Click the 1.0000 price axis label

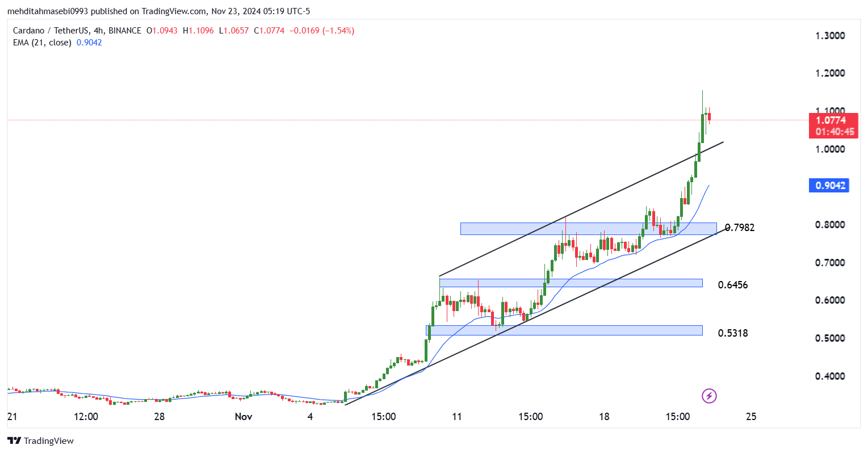[x=830, y=149]
